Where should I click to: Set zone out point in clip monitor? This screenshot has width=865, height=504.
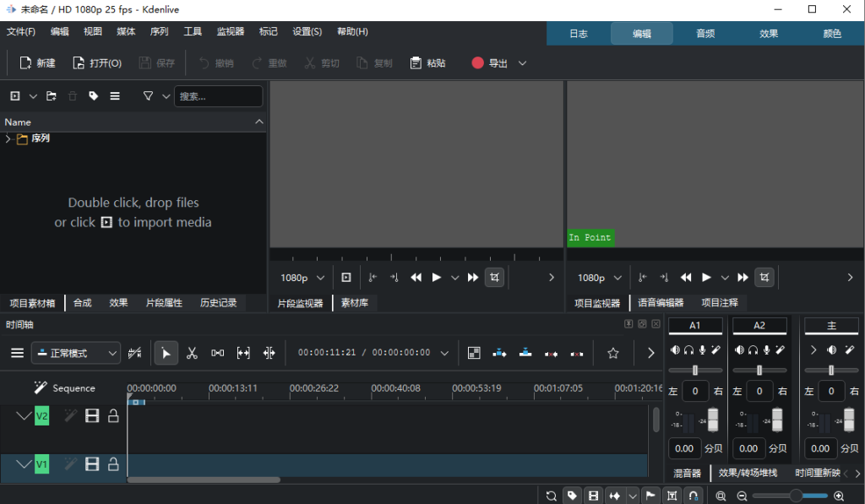(394, 278)
